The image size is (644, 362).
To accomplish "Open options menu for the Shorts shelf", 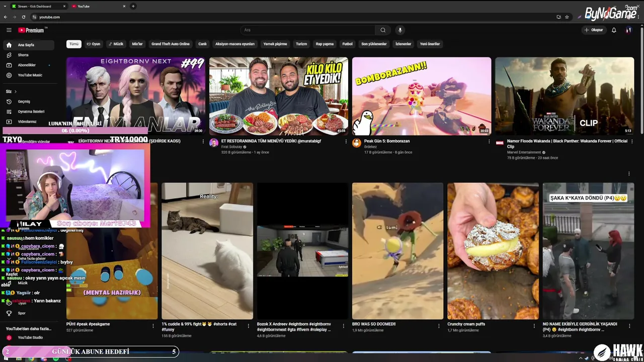I will click(629, 174).
